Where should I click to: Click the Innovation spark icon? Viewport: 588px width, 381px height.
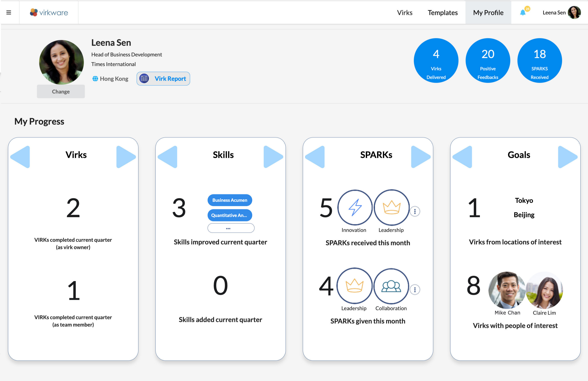[355, 208]
